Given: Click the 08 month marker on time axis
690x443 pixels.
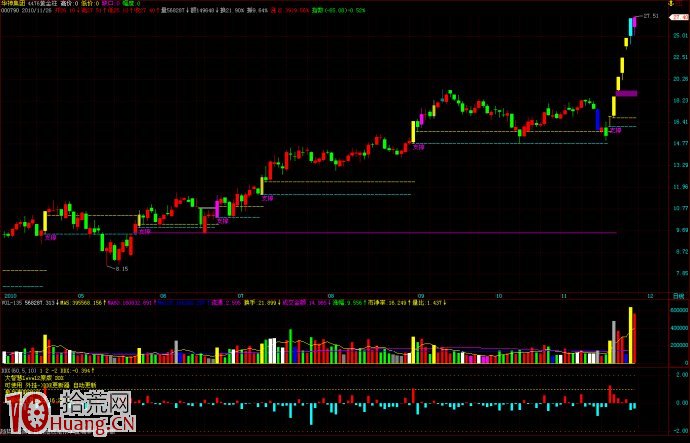Looking at the screenshot, I should pos(331,296).
